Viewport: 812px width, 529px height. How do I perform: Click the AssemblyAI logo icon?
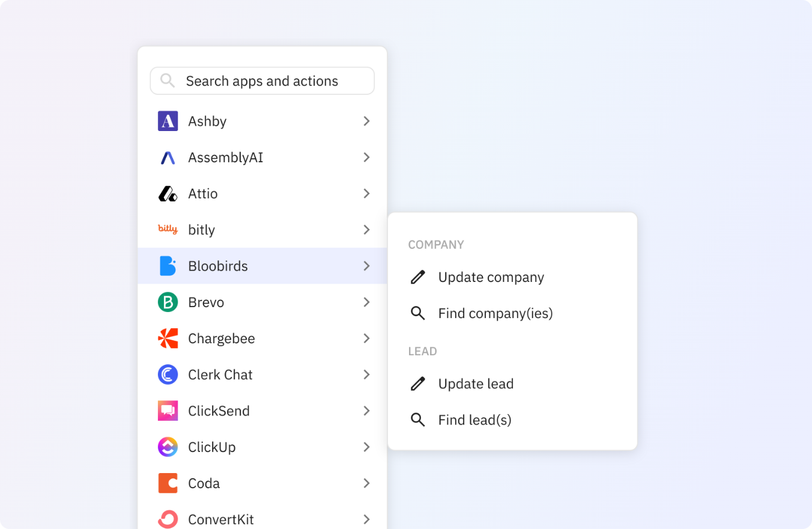click(168, 157)
